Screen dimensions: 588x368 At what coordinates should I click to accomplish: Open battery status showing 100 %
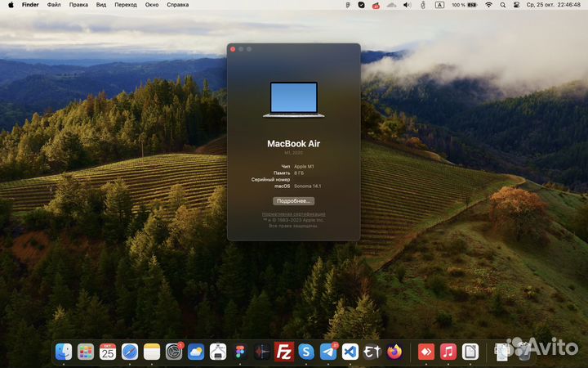point(464,5)
